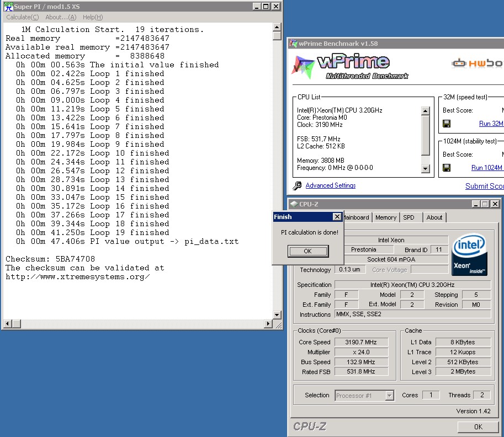The height and width of the screenshot is (437, 504).
Task: Click the Brand ID 11 field
Action: [x=439, y=249]
